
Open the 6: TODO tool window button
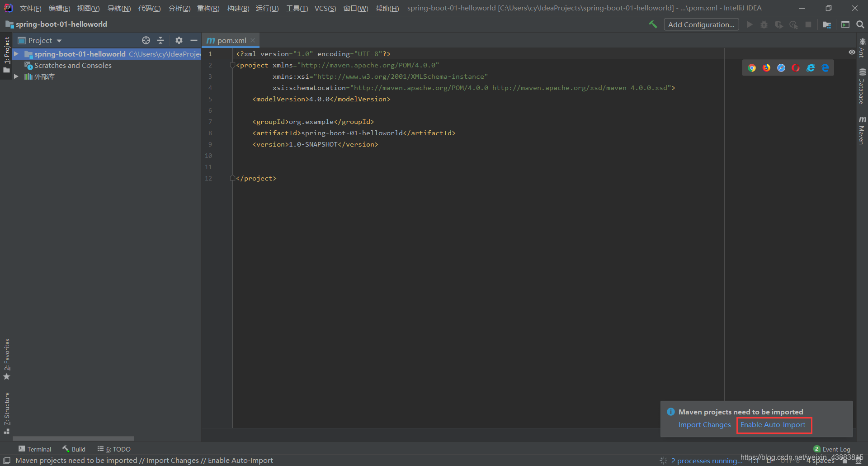114,449
